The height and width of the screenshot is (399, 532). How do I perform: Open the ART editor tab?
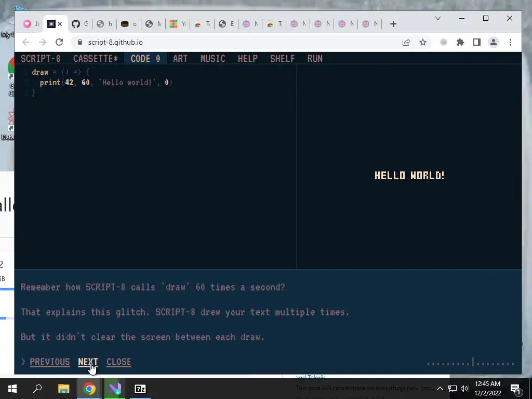point(180,58)
